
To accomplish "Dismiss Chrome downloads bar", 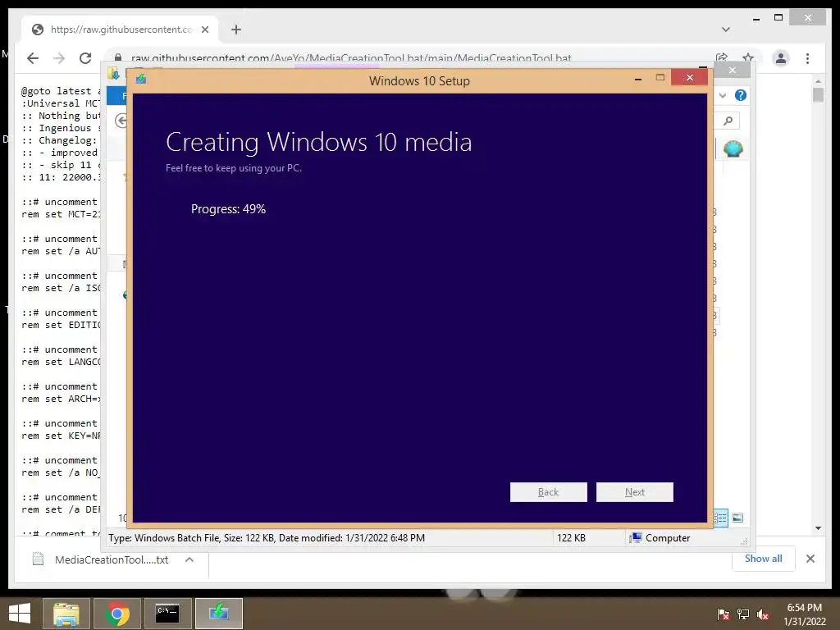I will [x=810, y=559].
